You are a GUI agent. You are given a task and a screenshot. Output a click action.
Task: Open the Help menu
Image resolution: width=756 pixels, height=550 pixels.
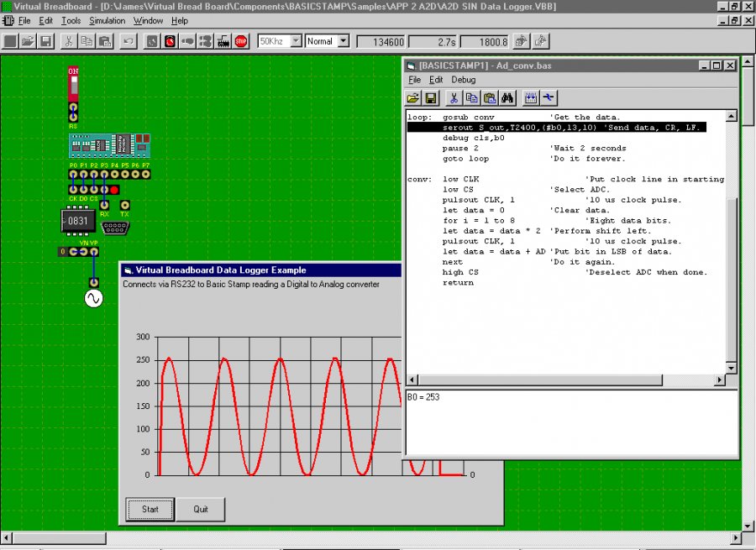180,21
